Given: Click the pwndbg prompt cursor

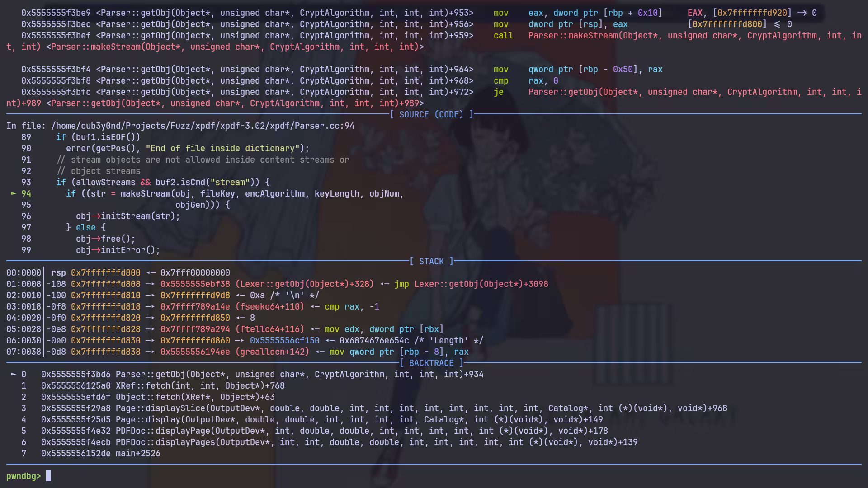Looking at the screenshot, I should point(49,476).
